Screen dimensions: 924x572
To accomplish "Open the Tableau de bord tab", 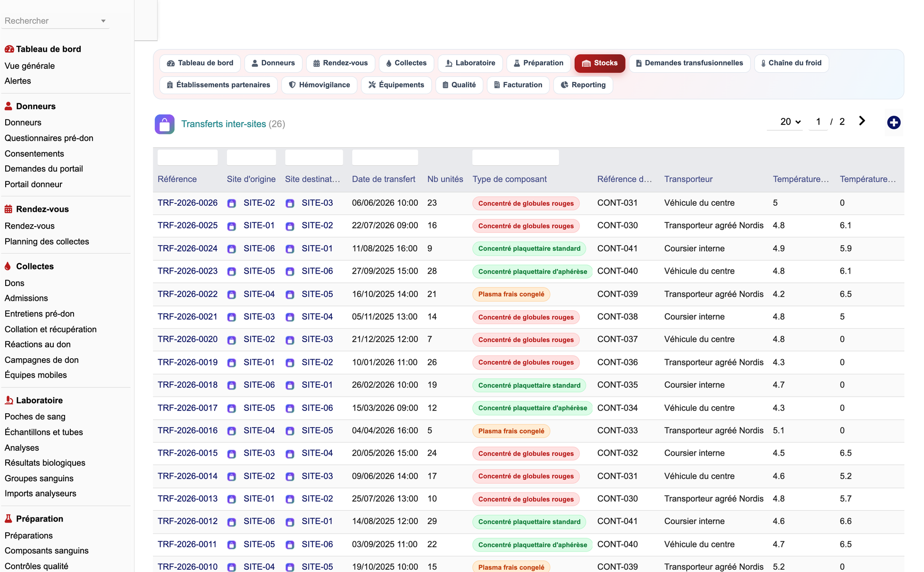I will (x=200, y=63).
